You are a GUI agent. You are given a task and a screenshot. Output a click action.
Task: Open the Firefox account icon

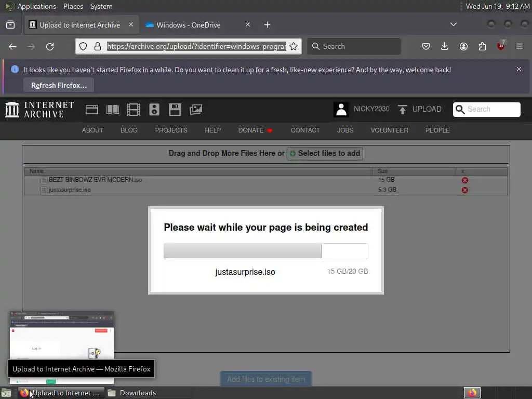click(x=463, y=46)
